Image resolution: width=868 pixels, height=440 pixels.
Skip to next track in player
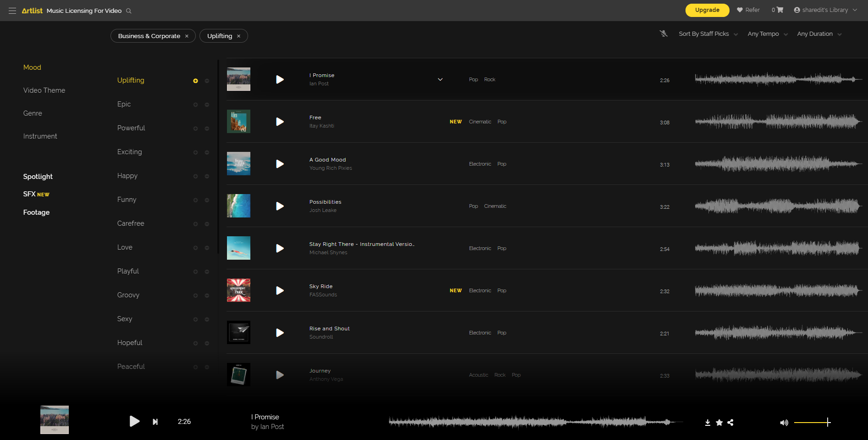155,422
